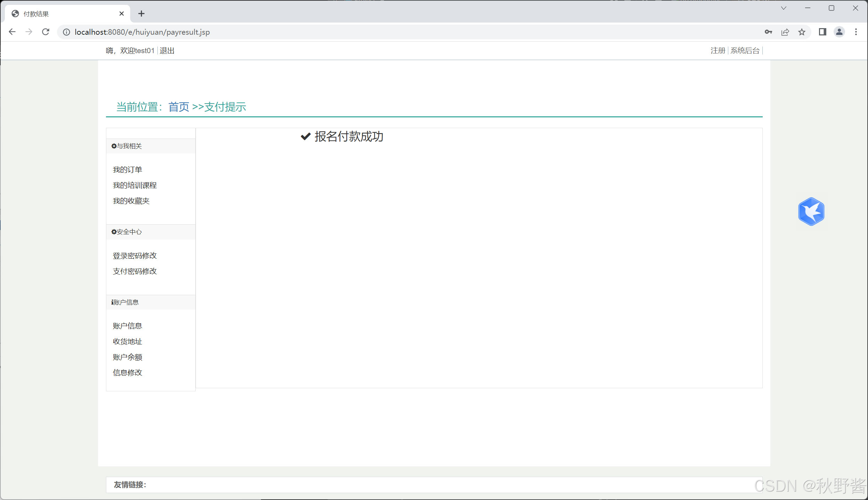Image resolution: width=868 pixels, height=500 pixels.
Task: Open the Chrome profile avatar
Action: coord(839,32)
